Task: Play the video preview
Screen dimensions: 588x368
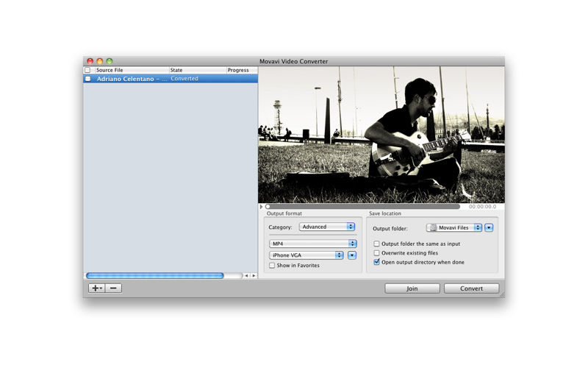Action: tap(262, 207)
